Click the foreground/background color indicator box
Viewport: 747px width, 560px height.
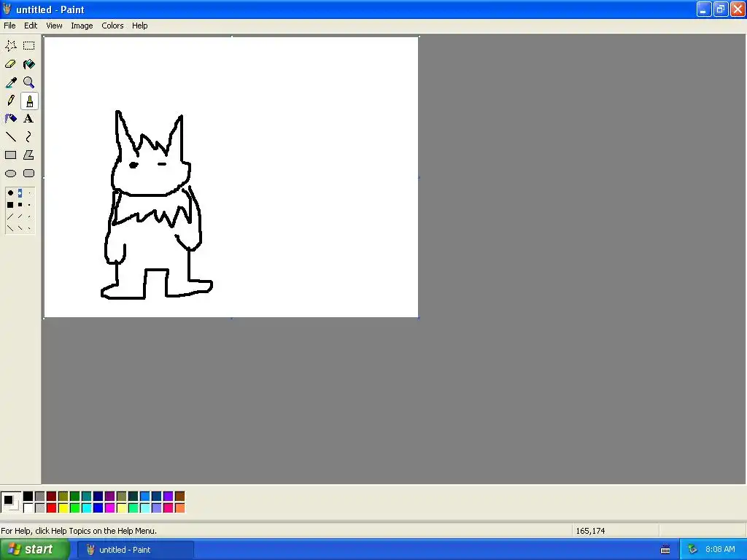(11, 502)
